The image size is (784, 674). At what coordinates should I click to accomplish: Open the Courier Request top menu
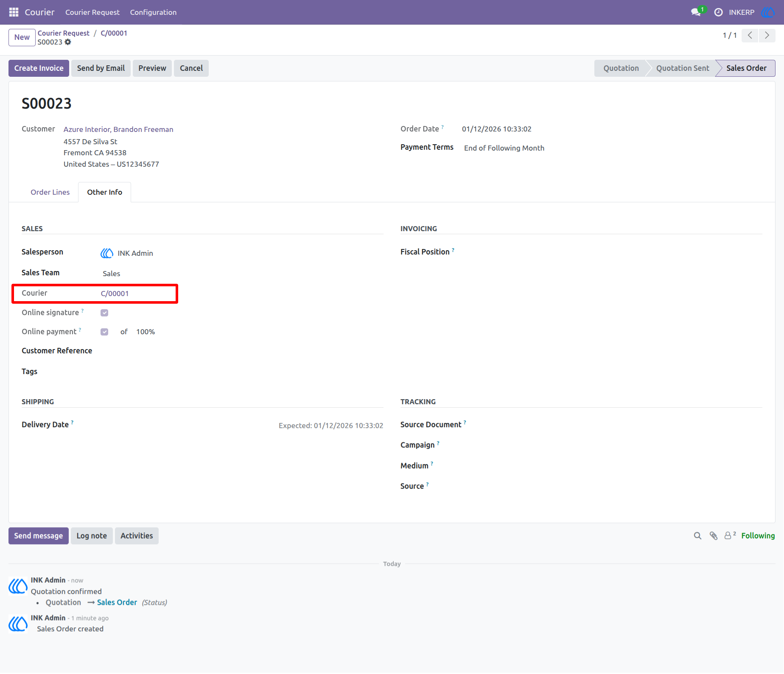coord(92,12)
